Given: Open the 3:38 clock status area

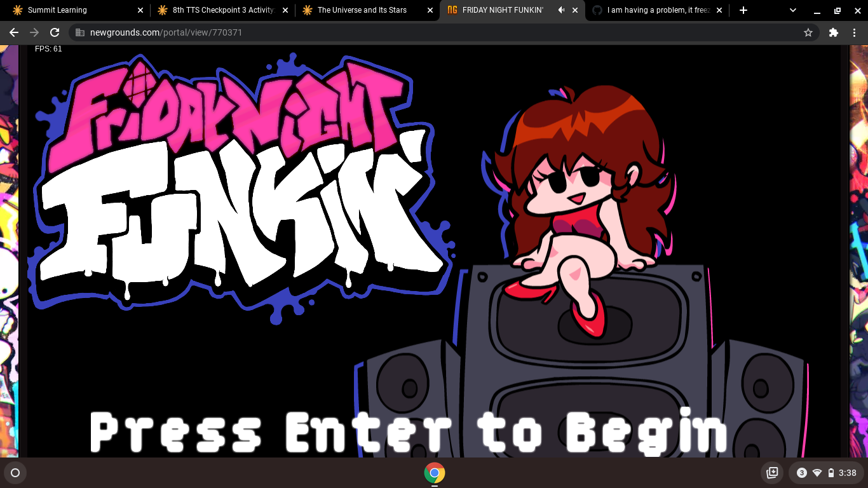Looking at the screenshot, I should pos(848,473).
